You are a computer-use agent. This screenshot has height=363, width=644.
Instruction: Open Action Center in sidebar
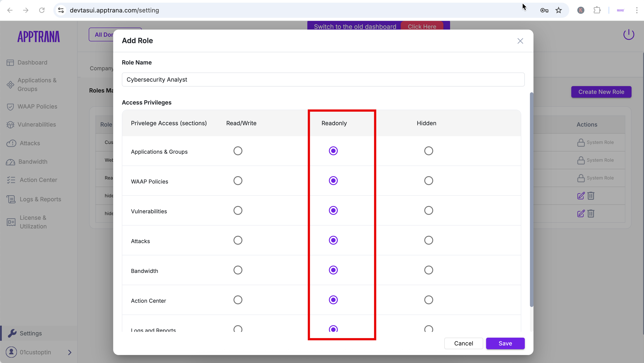32,180
